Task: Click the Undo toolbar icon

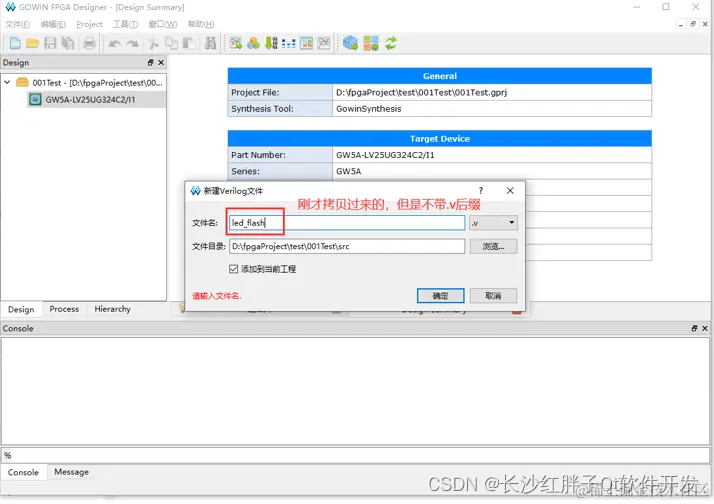Action: pyautogui.click(x=115, y=44)
